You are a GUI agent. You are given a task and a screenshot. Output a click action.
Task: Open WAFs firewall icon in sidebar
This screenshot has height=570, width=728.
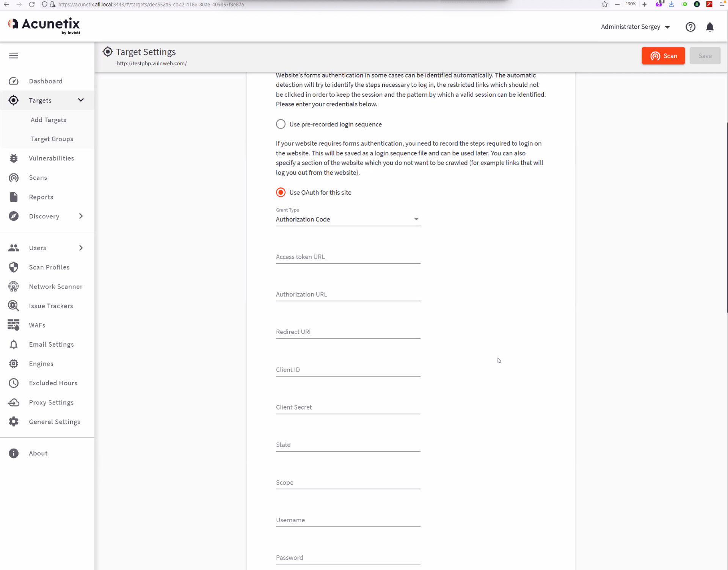(x=14, y=325)
